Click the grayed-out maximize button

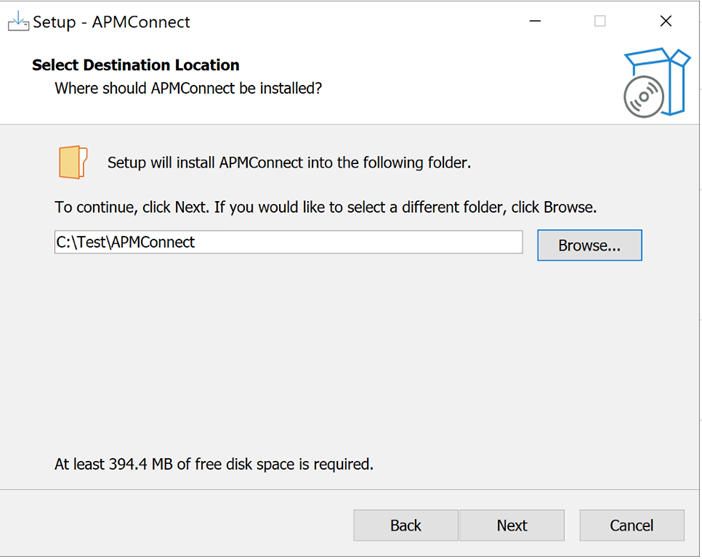coord(600,21)
